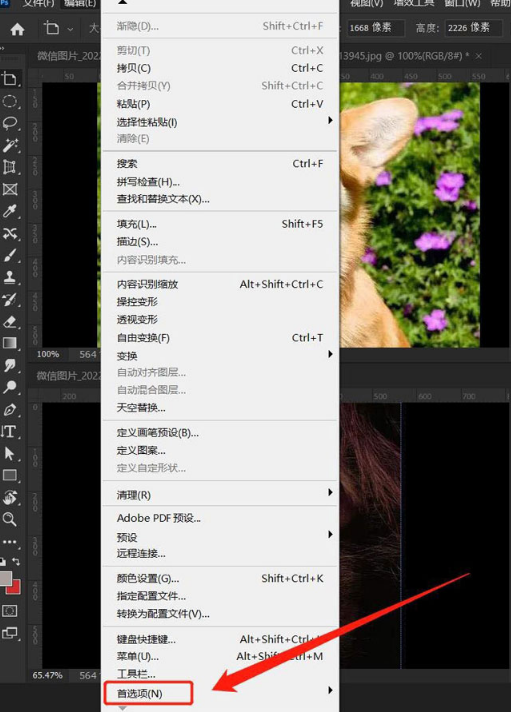Select the History Brush tool
Image resolution: width=511 pixels, height=712 pixels.
pyautogui.click(x=10, y=299)
